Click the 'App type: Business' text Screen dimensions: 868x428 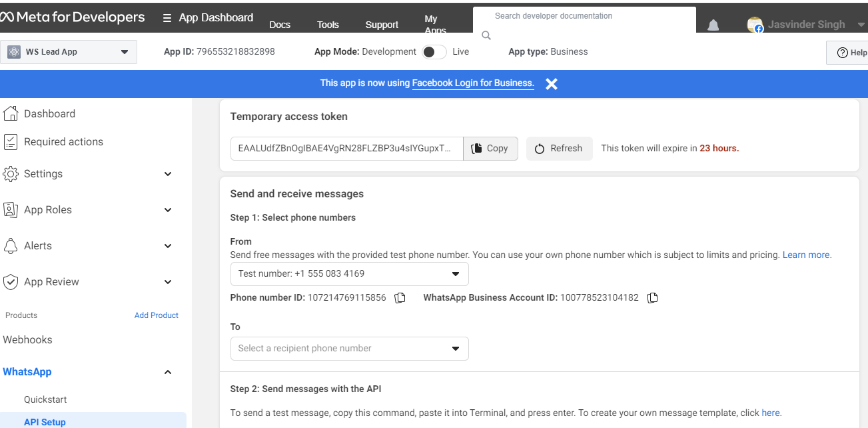point(548,51)
